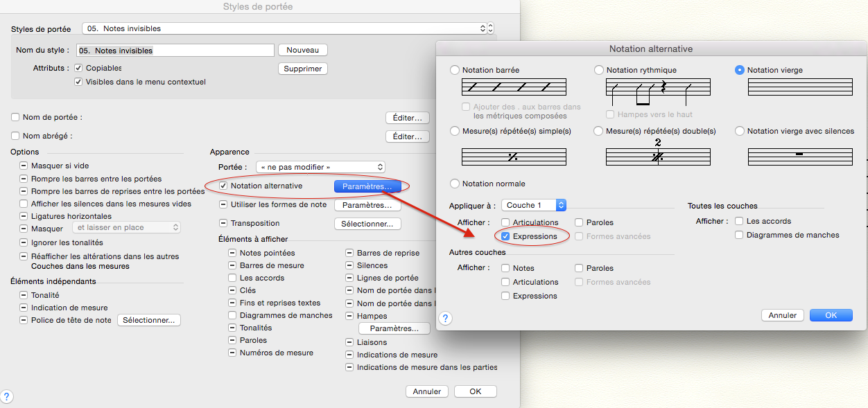
Task: Select the Notation normale radio button
Action: coord(455,184)
